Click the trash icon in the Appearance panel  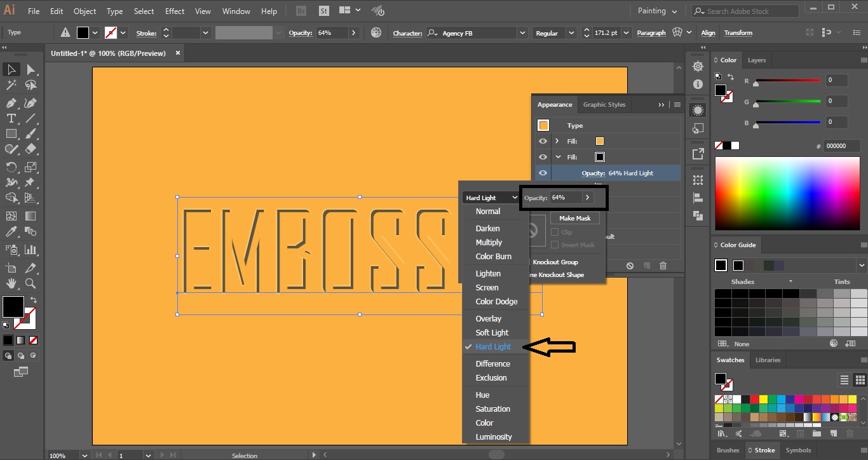point(662,266)
